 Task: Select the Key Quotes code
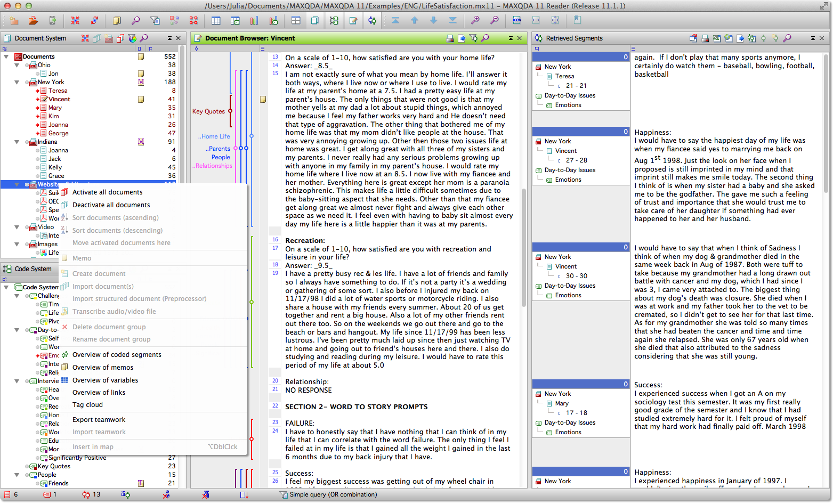[x=54, y=466]
